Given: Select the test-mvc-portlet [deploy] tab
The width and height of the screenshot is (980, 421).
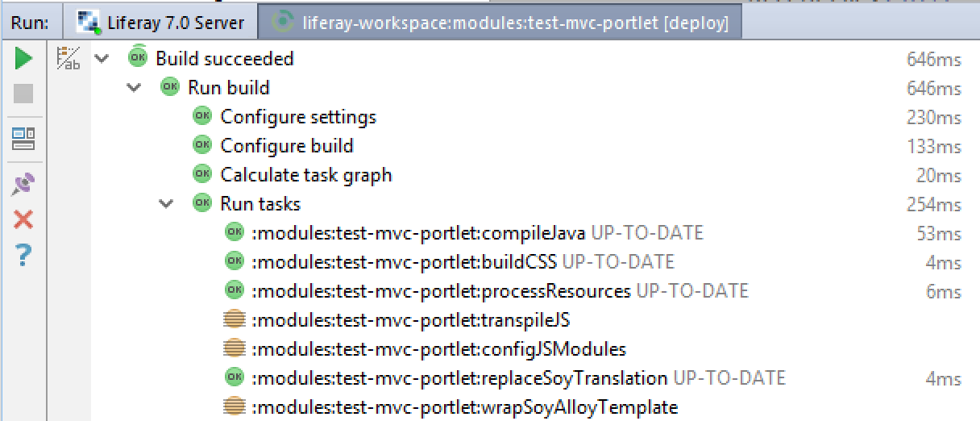Looking at the screenshot, I should coord(500,23).
